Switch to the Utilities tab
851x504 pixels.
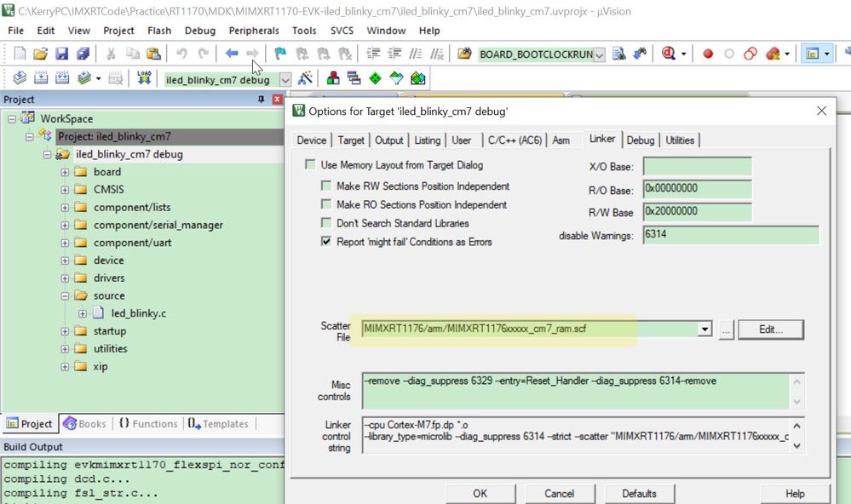[x=680, y=140]
